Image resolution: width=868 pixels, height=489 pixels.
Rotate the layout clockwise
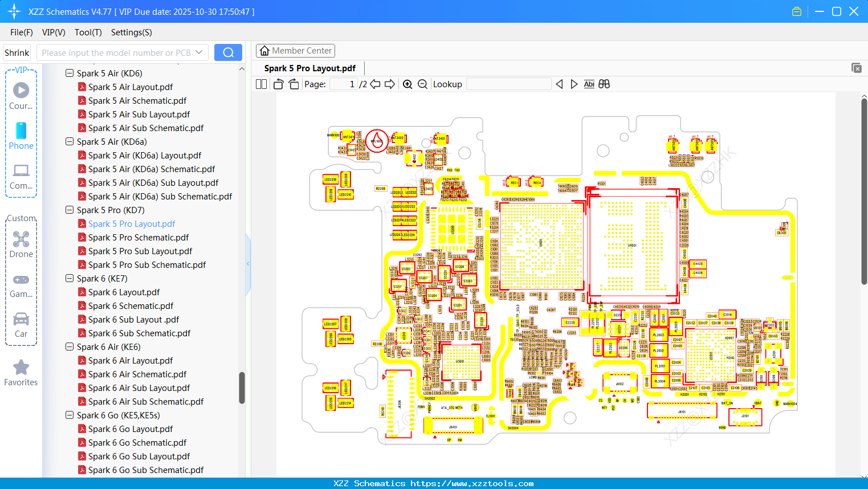(x=293, y=84)
